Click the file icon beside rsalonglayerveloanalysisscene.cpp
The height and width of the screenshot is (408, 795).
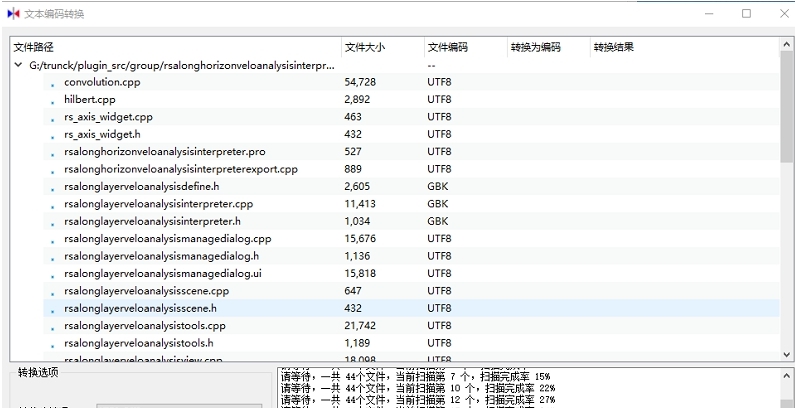[x=52, y=292]
